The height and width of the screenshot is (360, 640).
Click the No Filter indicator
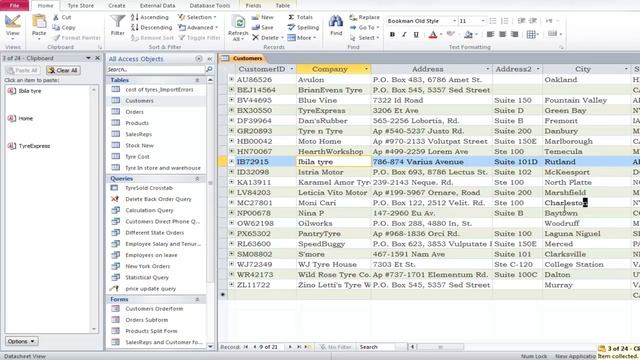pos(336,347)
